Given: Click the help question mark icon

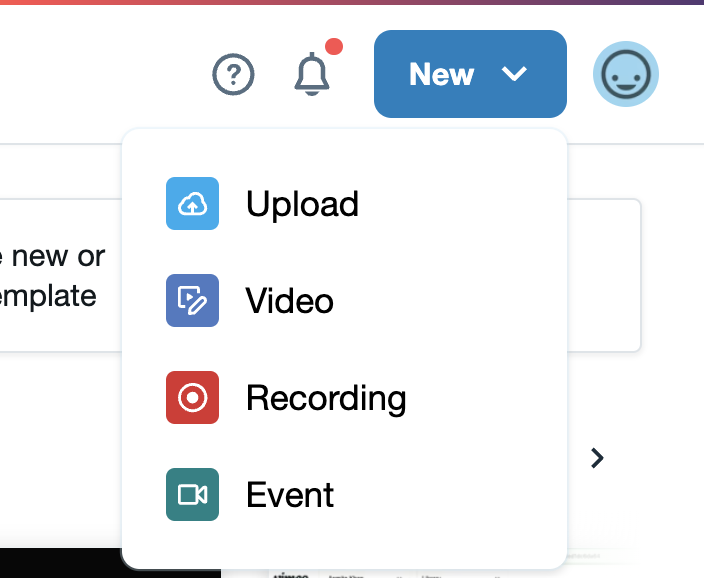Looking at the screenshot, I should (x=234, y=75).
